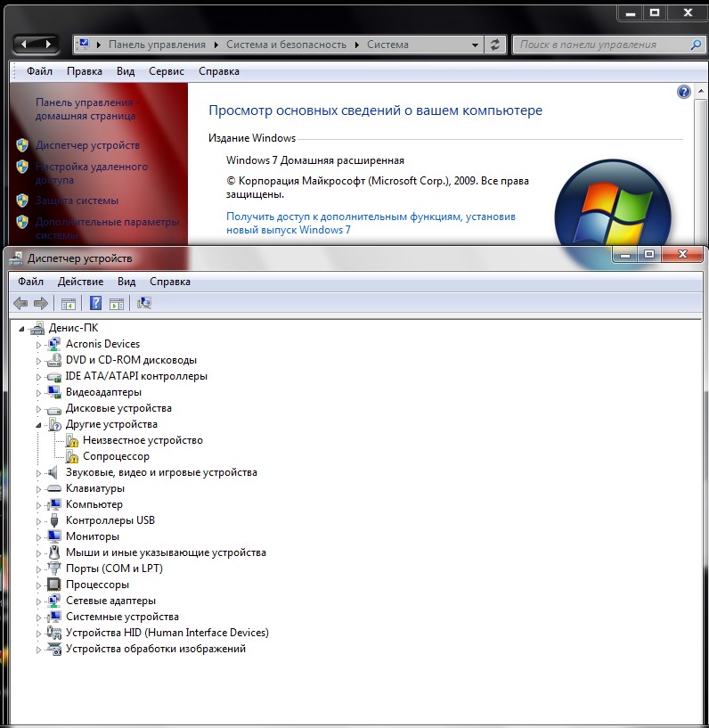
Task: Expand the Видеоадаптеры node
Action: [x=39, y=393]
